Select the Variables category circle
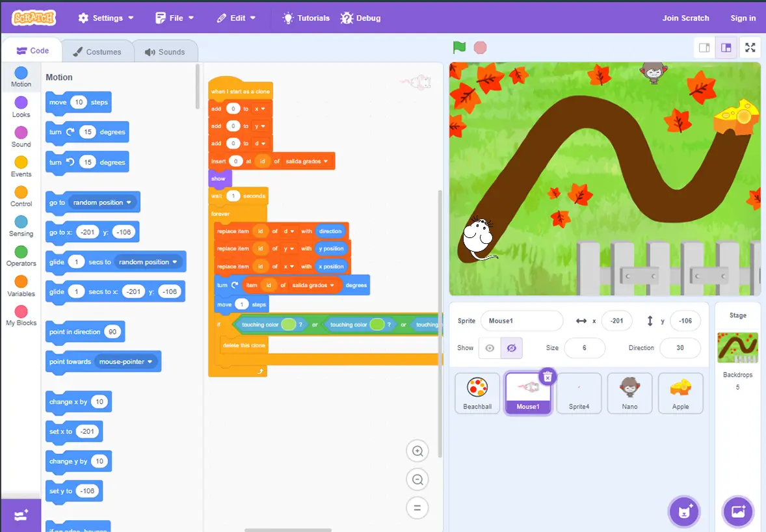 pos(21,282)
